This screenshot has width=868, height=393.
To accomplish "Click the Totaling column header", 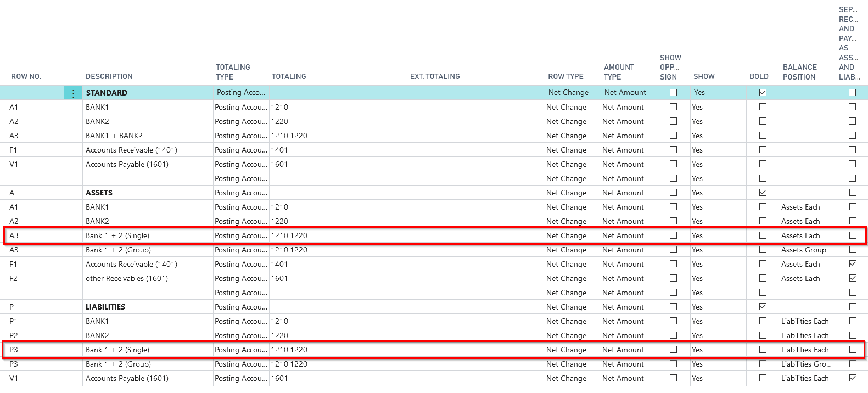I will coord(289,77).
